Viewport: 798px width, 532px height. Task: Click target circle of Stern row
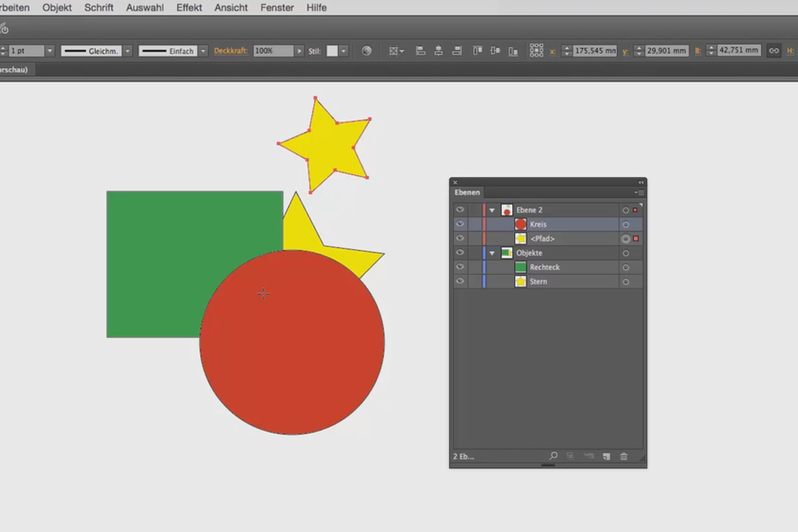pos(626,282)
